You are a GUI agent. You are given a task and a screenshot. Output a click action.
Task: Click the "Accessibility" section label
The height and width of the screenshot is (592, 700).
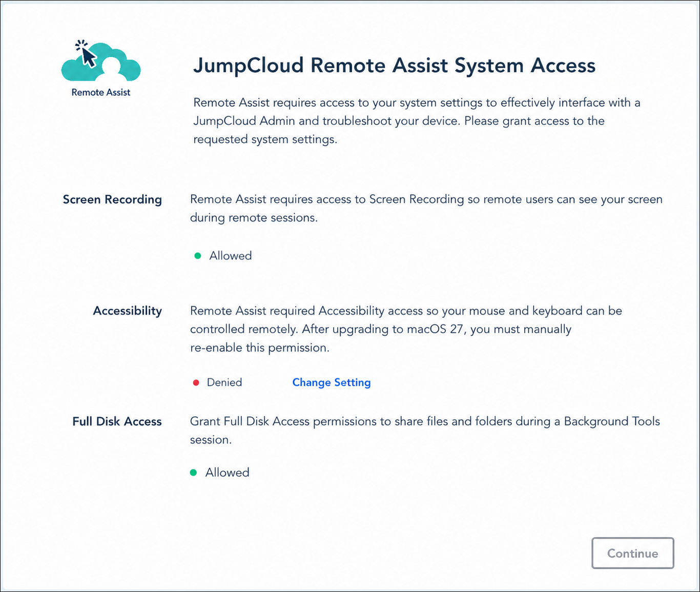pos(127,311)
